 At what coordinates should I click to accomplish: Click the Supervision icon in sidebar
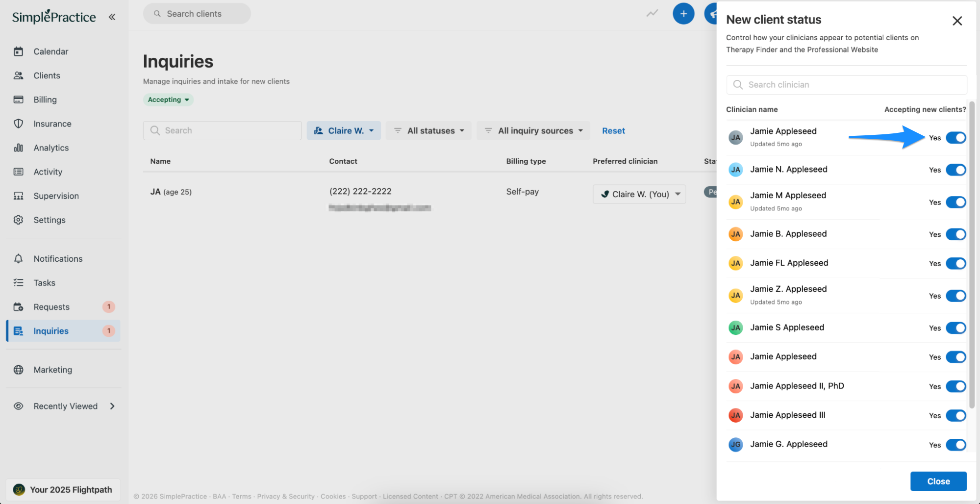pos(19,196)
